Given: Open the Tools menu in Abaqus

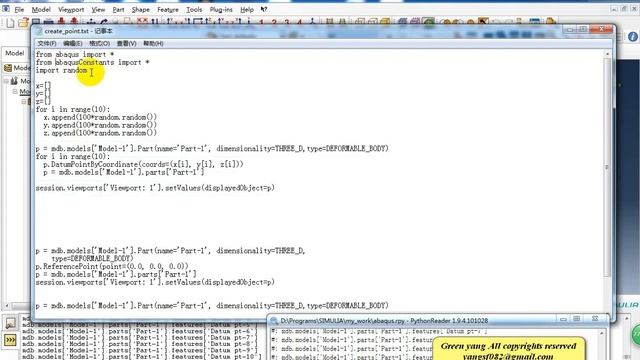Looking at the screenshot, I should 194,9.
